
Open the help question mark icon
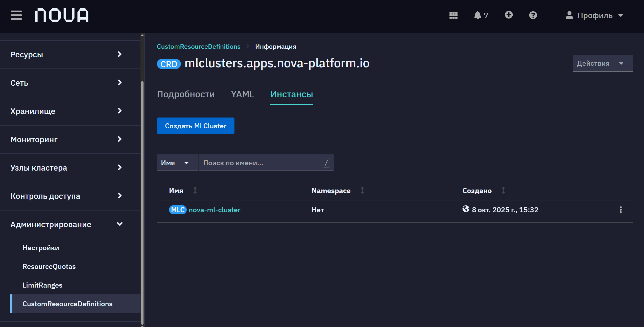click(x=533, y=15)
